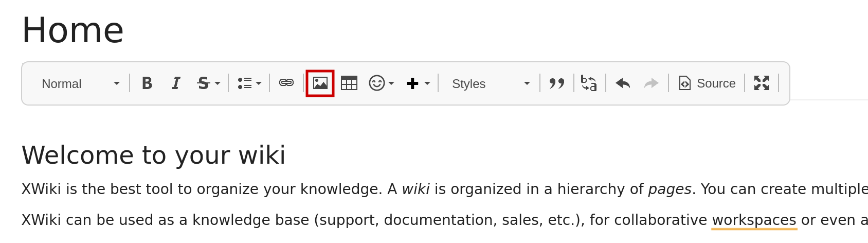
Task: Toggle strikethrough formatting
Action: pos(203,83)
